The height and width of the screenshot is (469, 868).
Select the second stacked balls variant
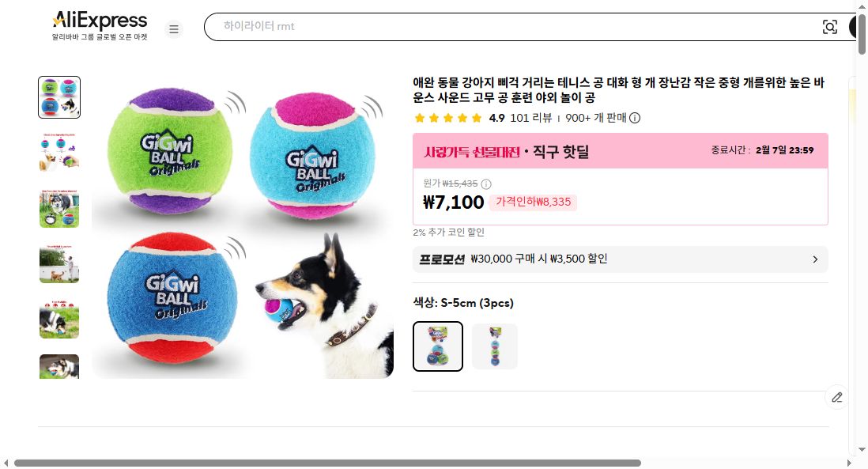click(495, 346)
